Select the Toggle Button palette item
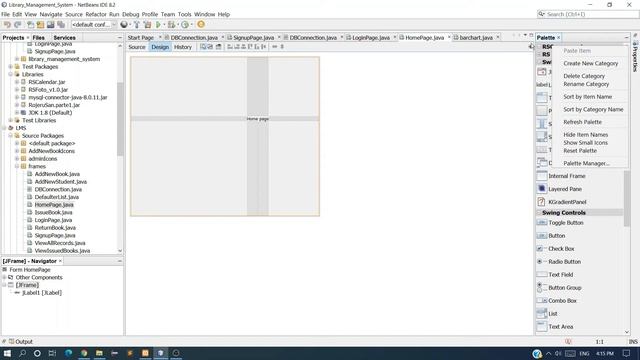640x360 pixels. click(566, 223)
